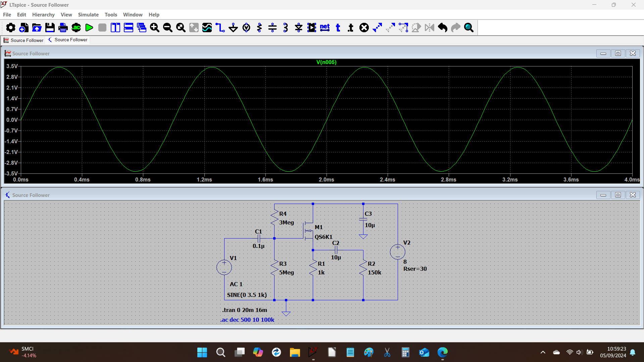Open the Edit menu
644x362 pixels.
tap(21, 15)
